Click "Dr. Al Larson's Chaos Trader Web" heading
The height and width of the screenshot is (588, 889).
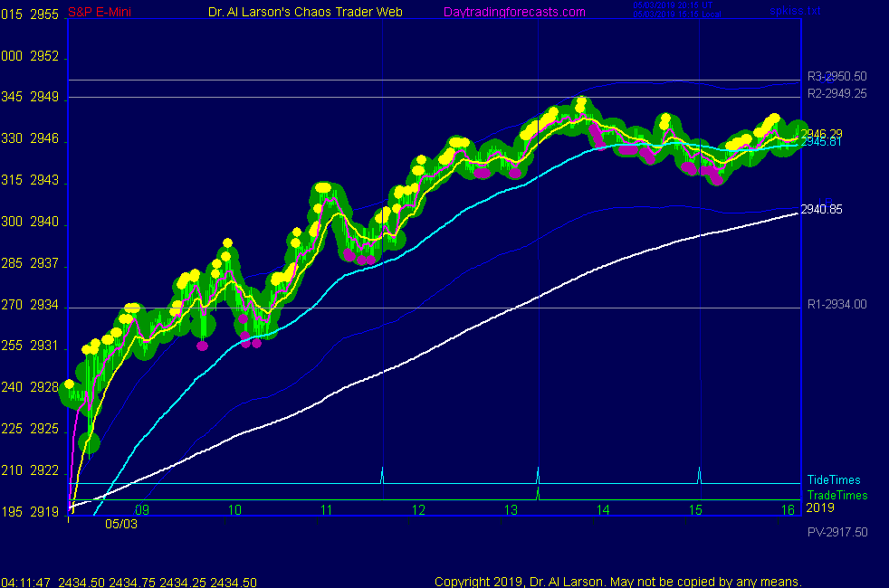click(x=305, y=12)
